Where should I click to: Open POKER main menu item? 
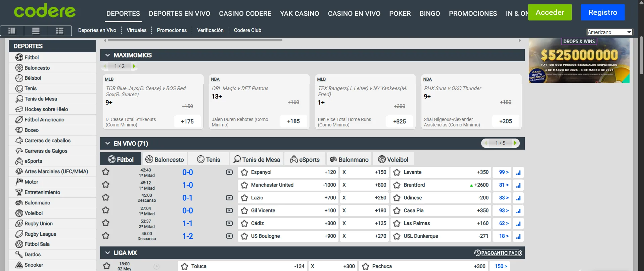400,13
